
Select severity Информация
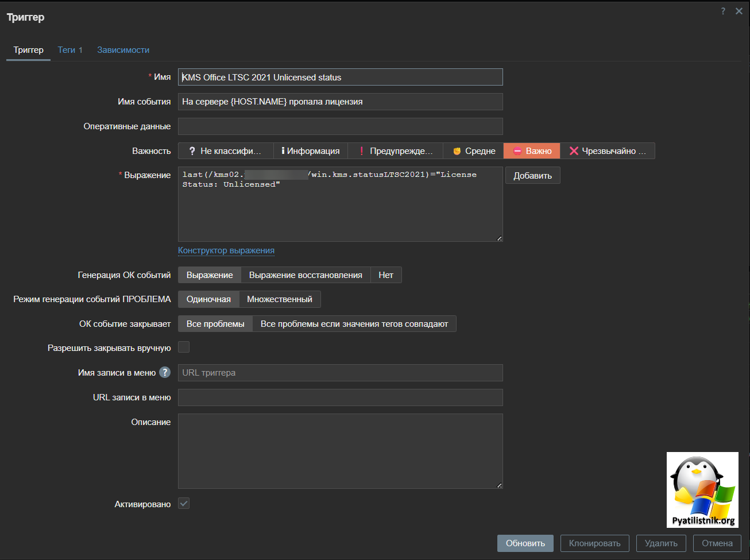311,151
